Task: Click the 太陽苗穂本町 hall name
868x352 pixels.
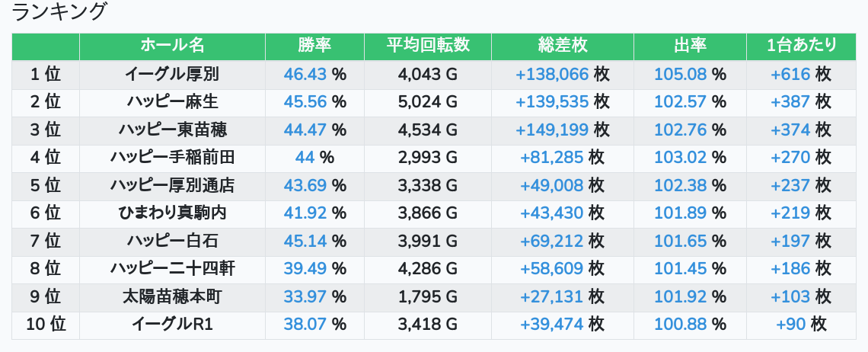Action: 172,296
